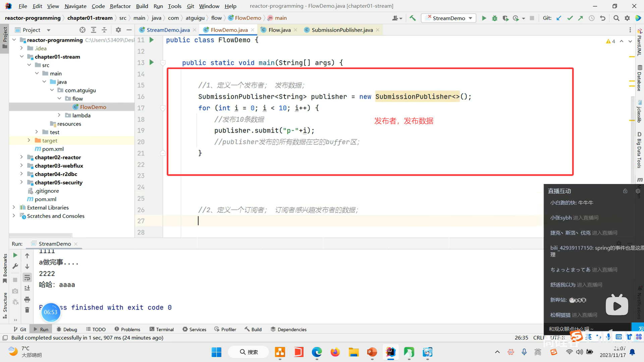Click the Build project hammer icon
The height and width of the screenshot is (362, 644).
click(x=413, y=18)
